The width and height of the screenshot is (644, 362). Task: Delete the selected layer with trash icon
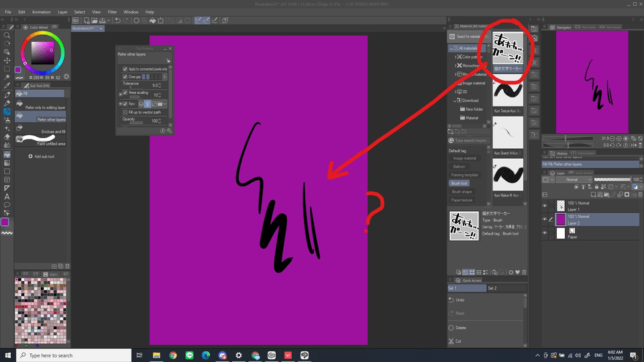[640, 194]
